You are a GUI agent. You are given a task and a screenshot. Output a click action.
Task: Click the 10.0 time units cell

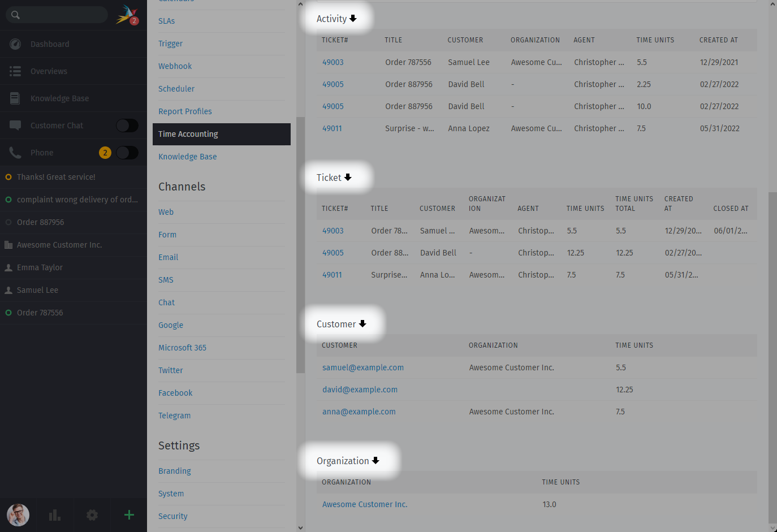(644, 106)
